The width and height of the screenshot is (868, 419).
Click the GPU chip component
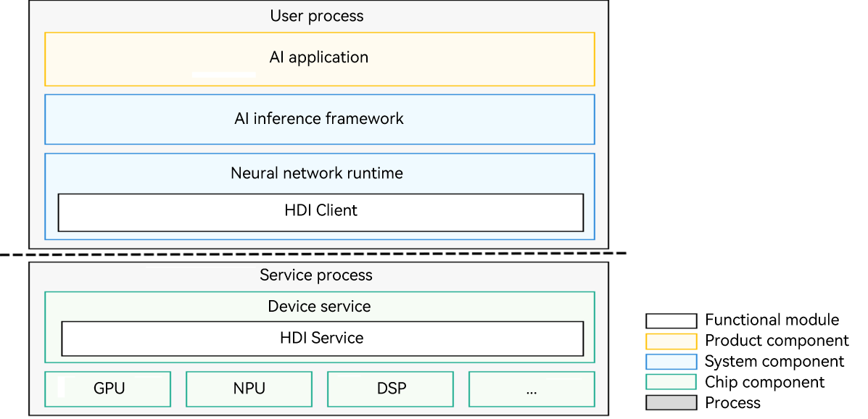click(x=108, y=389)
